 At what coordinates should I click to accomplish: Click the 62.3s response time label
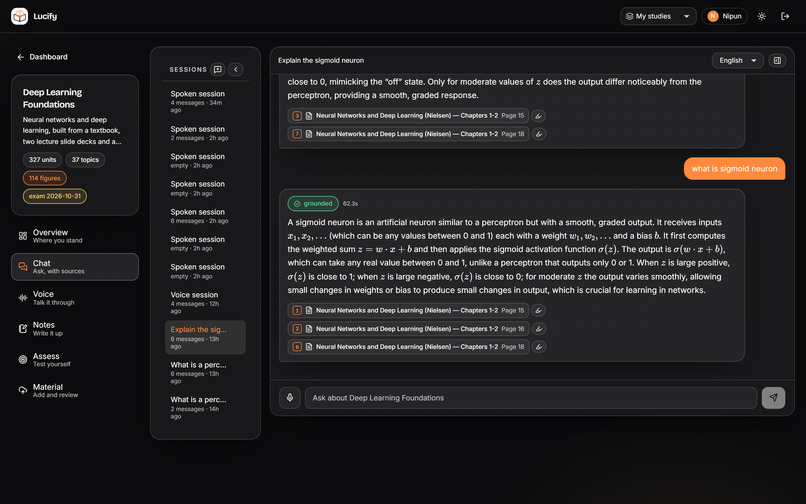pos(350,204)
